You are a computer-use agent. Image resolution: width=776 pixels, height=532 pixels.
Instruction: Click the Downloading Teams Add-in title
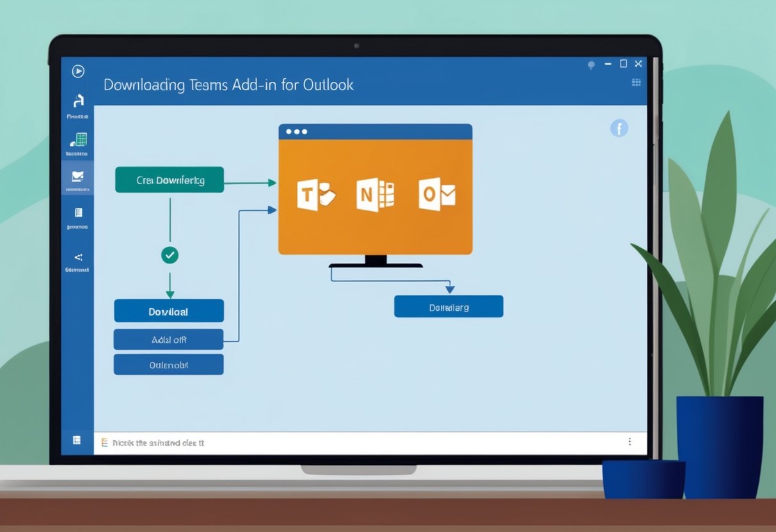(x=228, y=84)
